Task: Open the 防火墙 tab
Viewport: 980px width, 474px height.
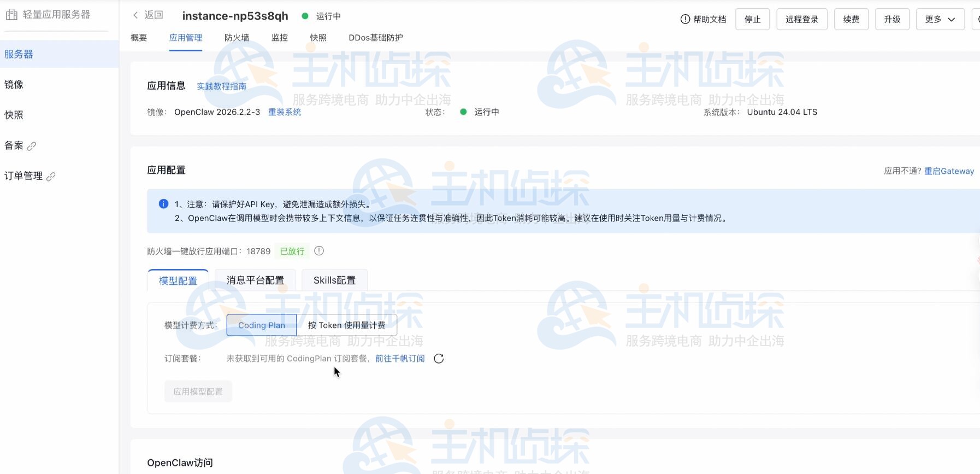Action: tap(237, 38)
